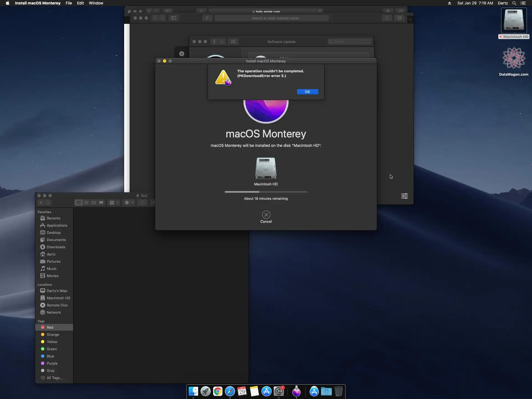This screenshot has width=532, height=399.
Task: Open Launchpad from the Dock
Action: [x=206, y=391]
